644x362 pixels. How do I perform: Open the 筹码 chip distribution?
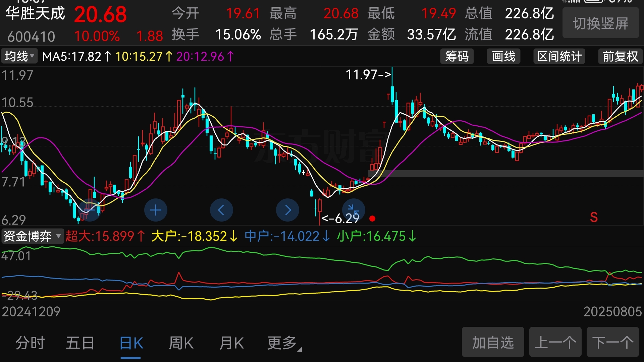tap(457, 56)
